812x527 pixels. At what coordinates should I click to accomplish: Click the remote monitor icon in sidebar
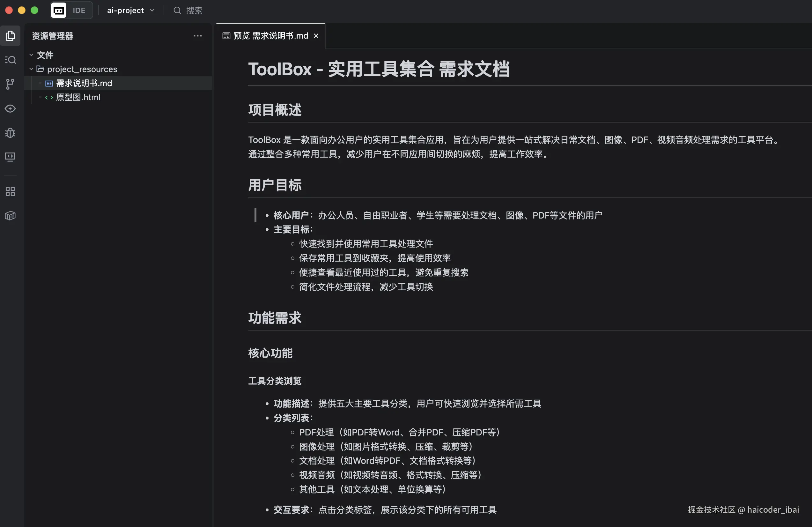coord(10,157)
